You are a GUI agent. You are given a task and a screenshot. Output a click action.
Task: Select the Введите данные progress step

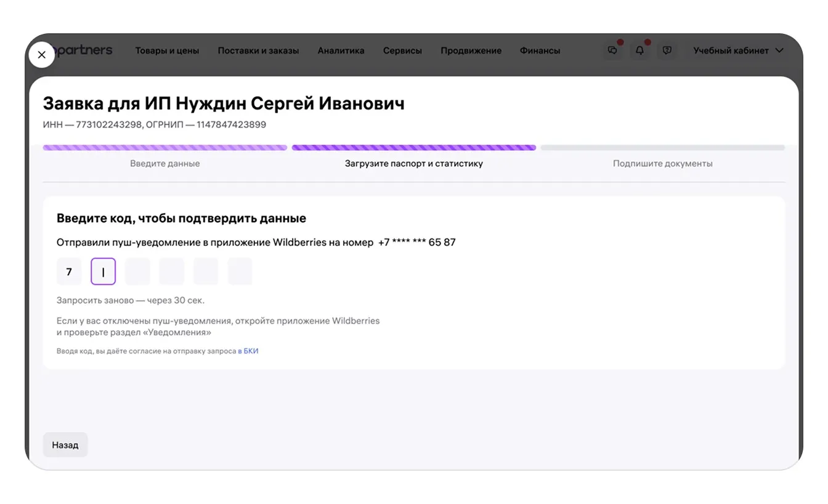tap(165, 163)
